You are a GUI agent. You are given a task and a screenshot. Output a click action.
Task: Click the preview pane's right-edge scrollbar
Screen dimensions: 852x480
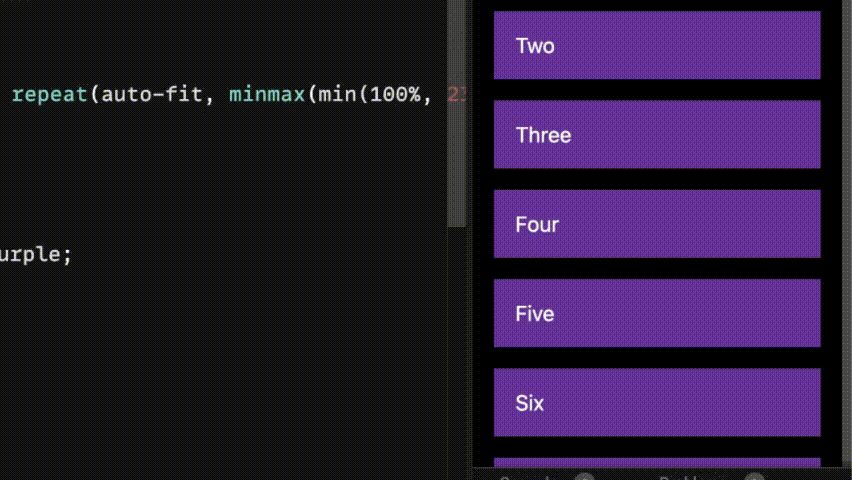(847, 234)
